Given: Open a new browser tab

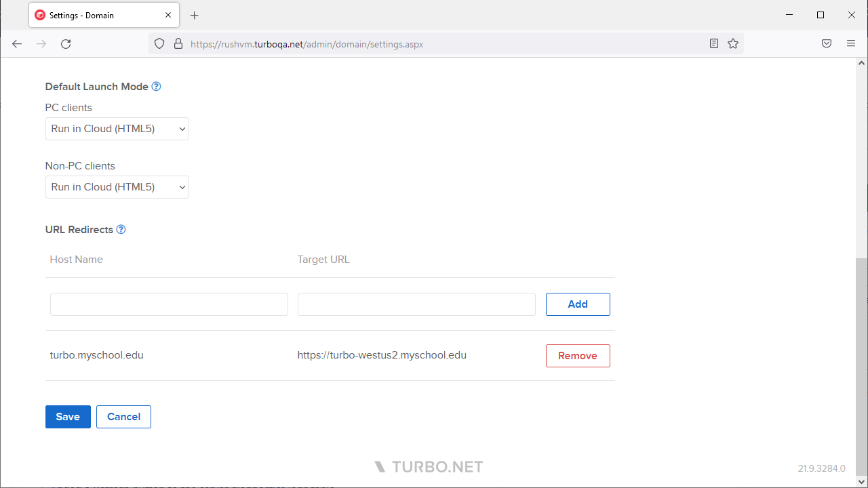Looking at the screenshot, I should (195, 15).
